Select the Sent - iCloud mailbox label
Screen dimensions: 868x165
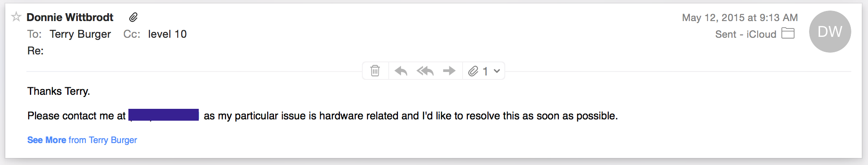pos(746,34)
